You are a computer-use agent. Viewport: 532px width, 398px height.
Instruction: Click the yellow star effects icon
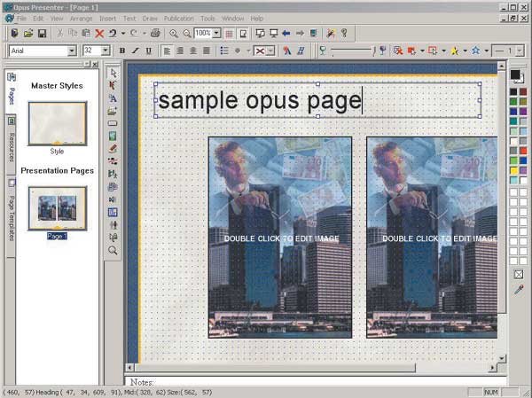pyautogui.click(x=454, y=51)
